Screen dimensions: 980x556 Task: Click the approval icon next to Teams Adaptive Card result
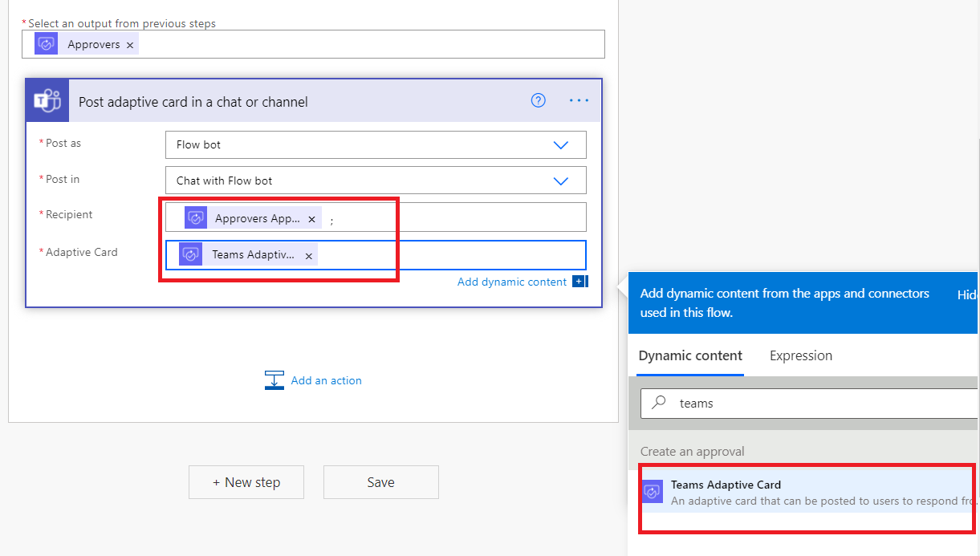pos(653,491)
